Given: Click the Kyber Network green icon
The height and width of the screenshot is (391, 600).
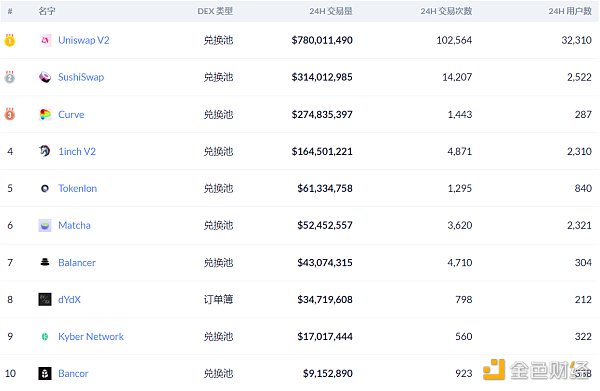Looking at the screenshot, I should [45, 337].
